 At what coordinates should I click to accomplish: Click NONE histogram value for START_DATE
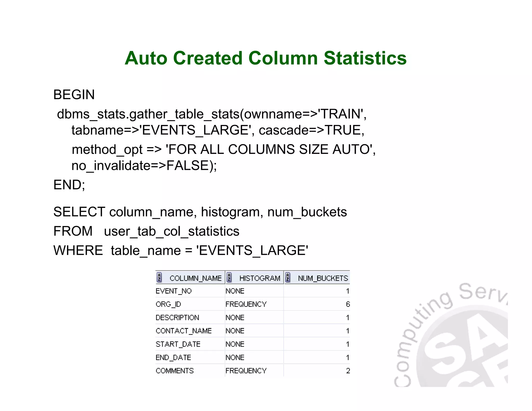click(x=235, y=344)
